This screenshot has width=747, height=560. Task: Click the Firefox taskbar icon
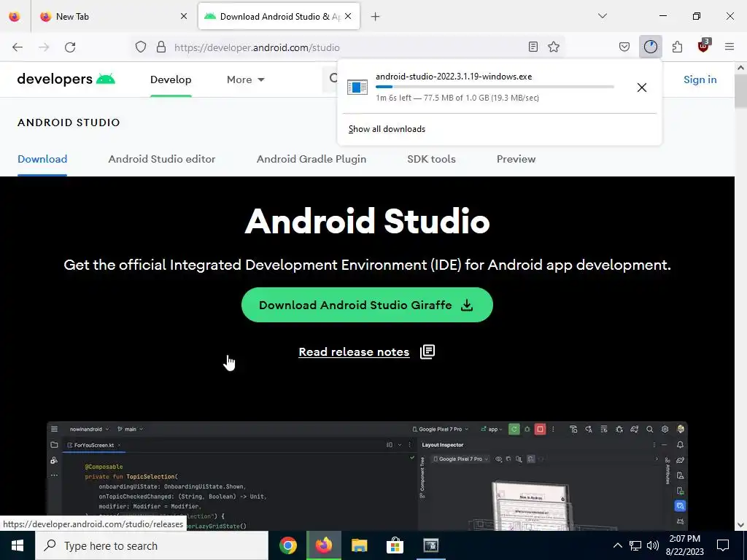323,545
